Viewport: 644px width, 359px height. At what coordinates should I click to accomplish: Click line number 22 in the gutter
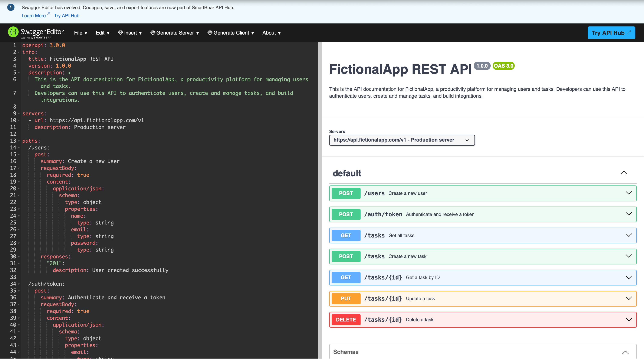[x=13, y=202]
